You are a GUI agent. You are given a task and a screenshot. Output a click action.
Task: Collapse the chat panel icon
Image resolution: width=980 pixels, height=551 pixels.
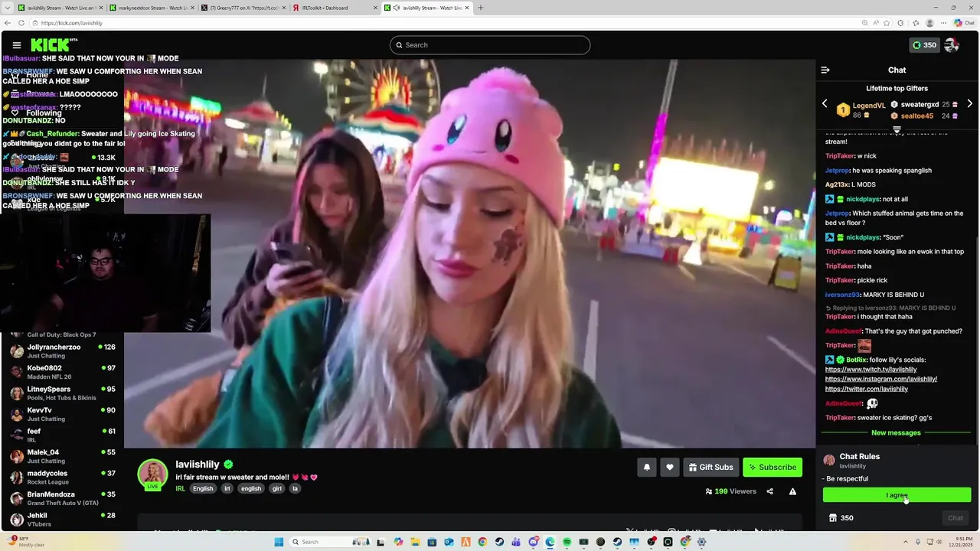coord(825,70)
